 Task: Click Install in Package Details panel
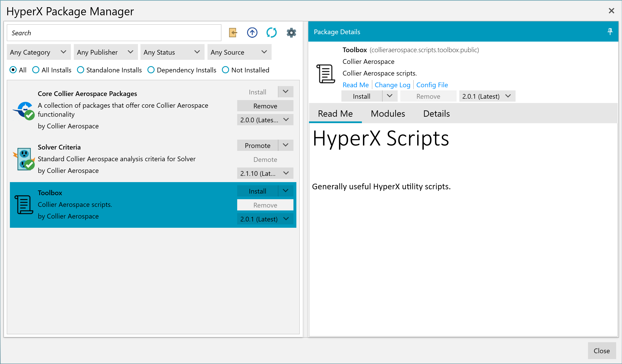[x=362, y=96]
